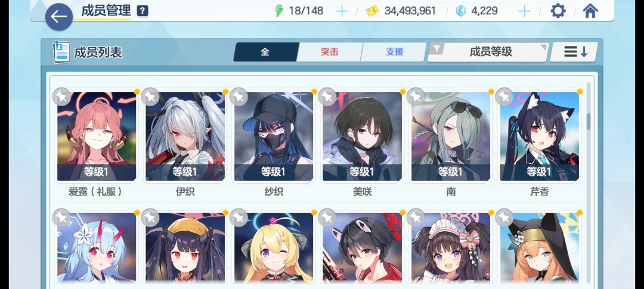Click the filter funnel icon in the sort box
Screen dimensions: 644x289
pos(436,49)
